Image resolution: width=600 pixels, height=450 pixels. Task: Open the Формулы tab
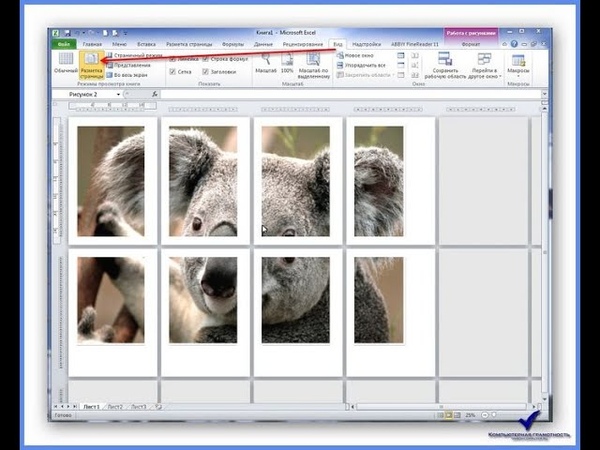click(x=233, y=44)
